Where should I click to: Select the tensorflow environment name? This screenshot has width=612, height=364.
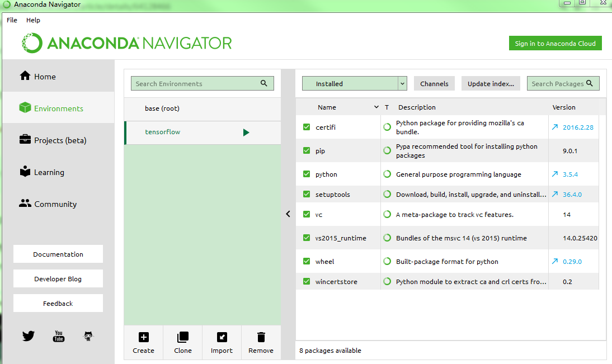point(162,132)
